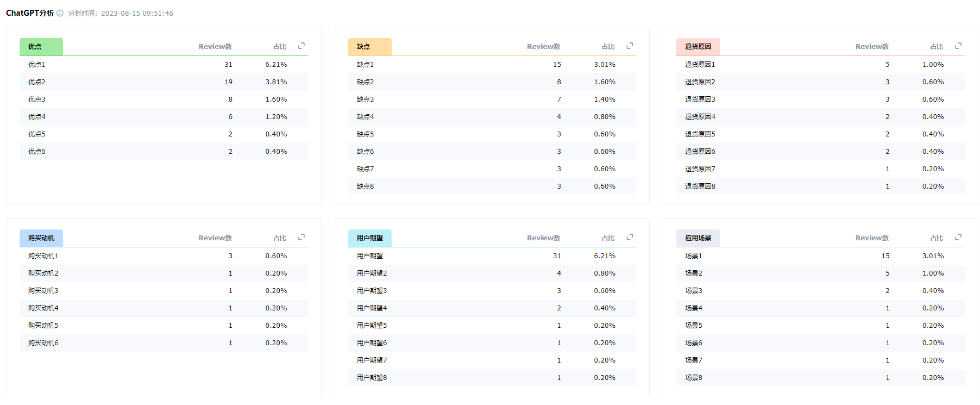Click the 优点6 row label
This screenshot has height=405, width=980.
coord(37,152)
